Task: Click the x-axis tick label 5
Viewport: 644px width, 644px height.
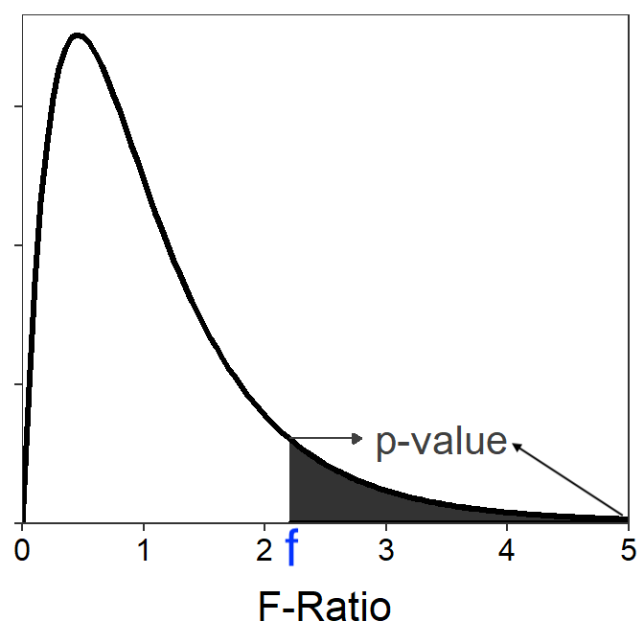Action: [628, 550]
